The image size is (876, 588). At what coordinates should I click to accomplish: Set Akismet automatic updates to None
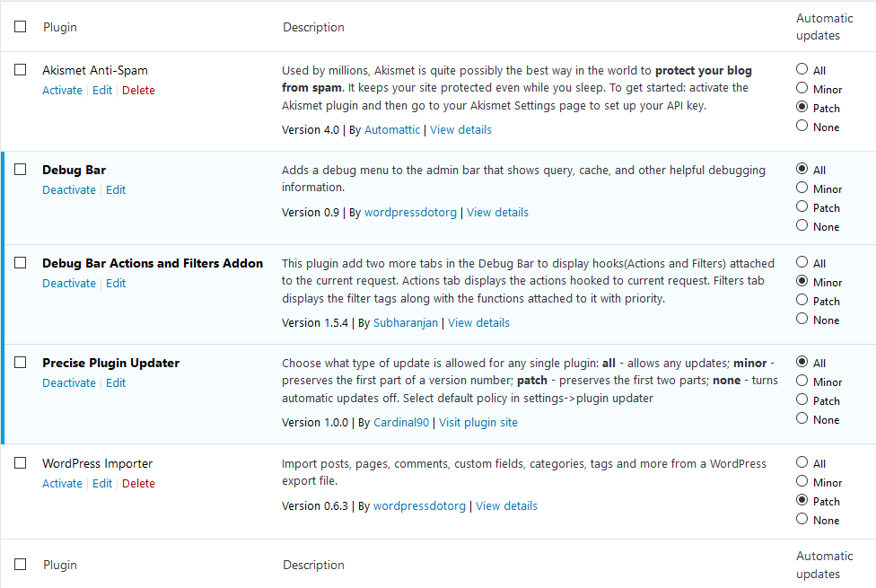802,125
